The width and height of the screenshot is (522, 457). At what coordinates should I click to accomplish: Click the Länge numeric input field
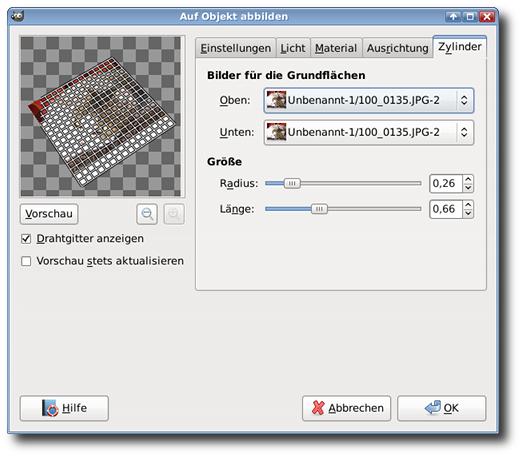pos(446,209)
